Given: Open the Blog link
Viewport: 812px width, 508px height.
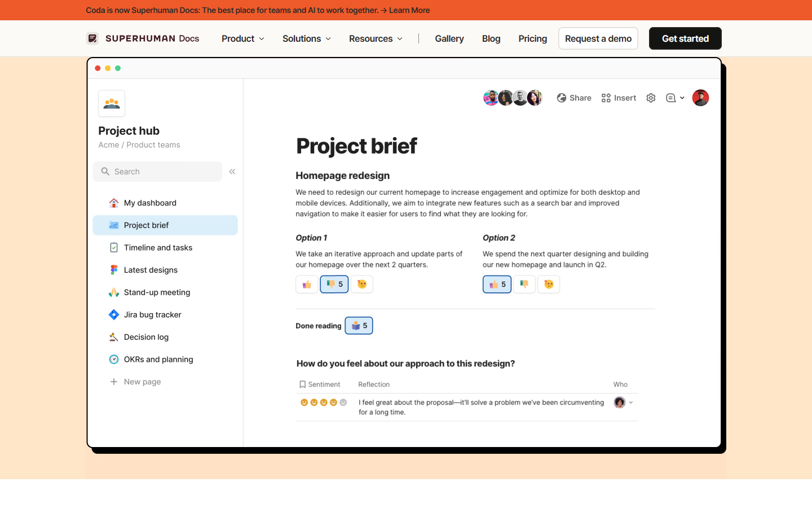Looking at the screenshot, I should 491,38.
